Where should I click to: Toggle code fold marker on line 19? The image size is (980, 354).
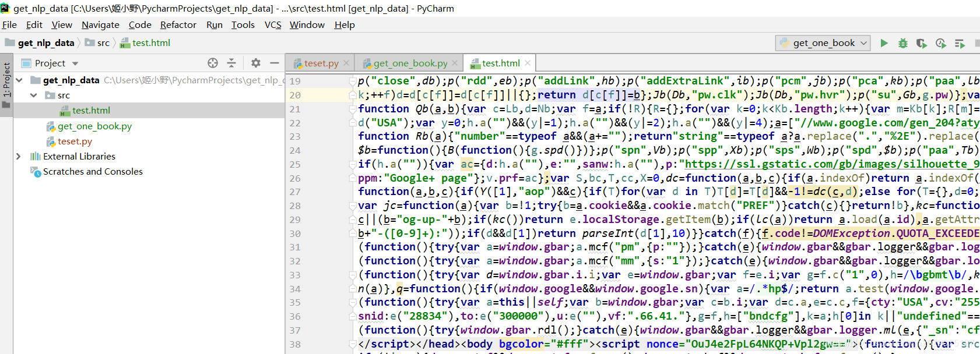(352, 81)
